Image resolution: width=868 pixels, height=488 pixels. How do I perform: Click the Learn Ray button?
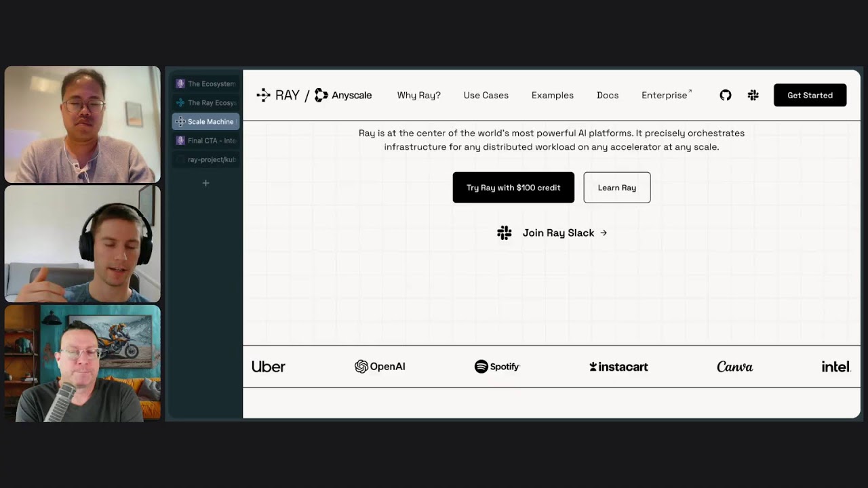click(x=617, y=188)
